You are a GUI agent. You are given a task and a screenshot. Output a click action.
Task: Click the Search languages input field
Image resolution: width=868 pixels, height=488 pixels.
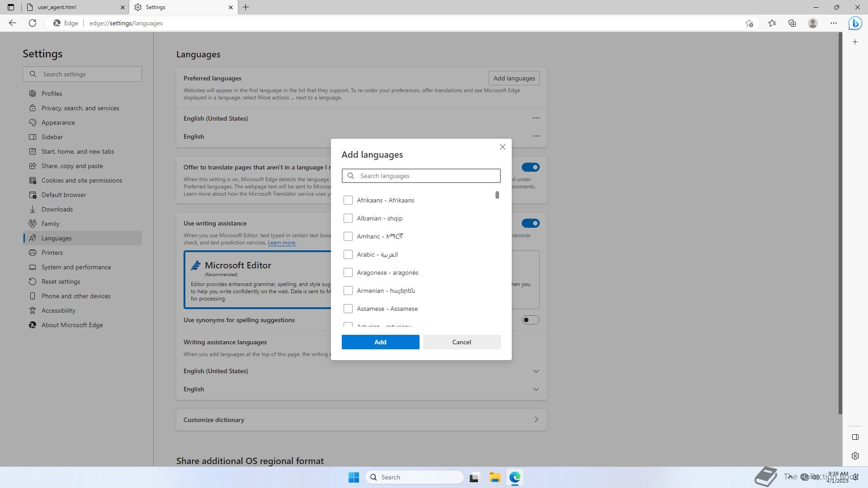point(427,176)
